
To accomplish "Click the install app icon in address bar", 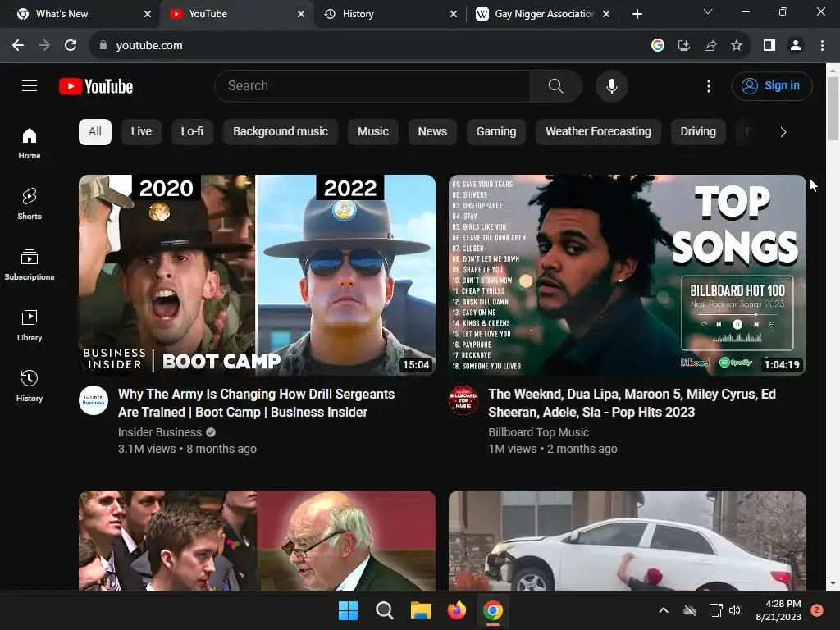I will coord(683,46).
